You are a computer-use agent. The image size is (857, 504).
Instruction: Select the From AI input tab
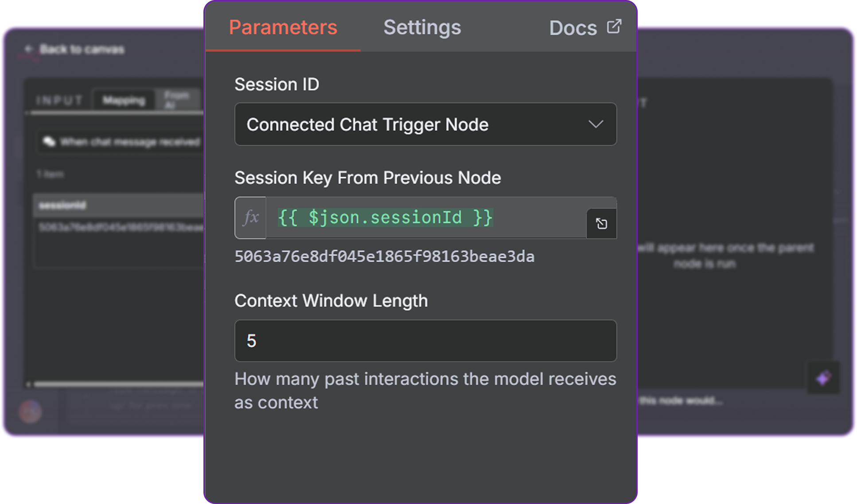coord(176,100)
